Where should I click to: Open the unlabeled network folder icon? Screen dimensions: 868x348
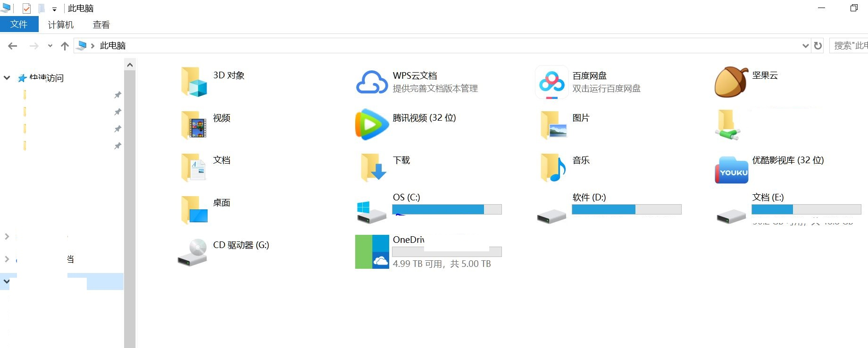[727, 124]
